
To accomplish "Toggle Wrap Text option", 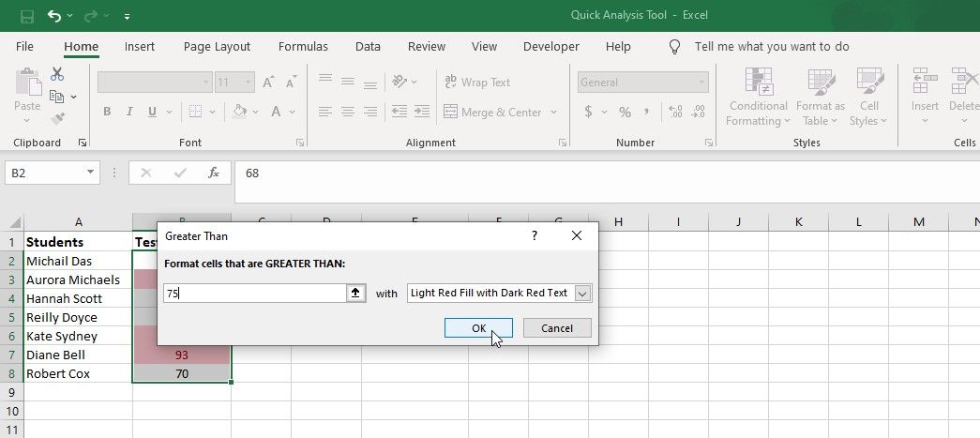I will (x=476, y=83).
